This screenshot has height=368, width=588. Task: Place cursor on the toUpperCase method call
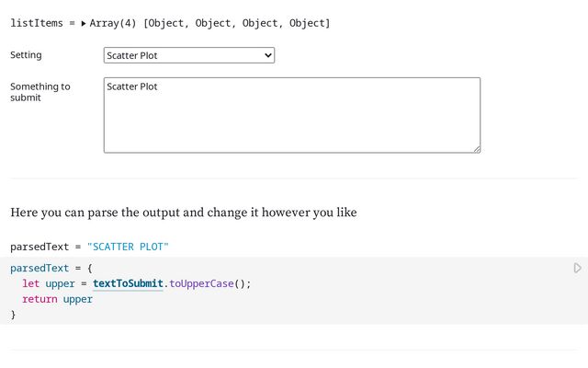203,283
